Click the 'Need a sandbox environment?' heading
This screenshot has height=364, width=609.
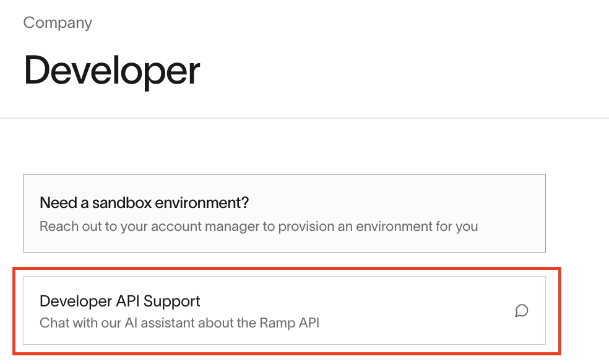[x=144, y=203]
